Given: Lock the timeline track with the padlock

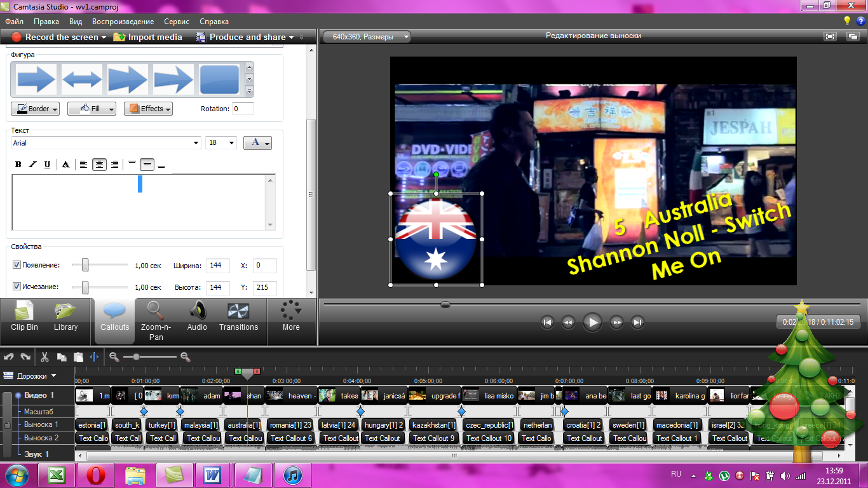Looking at the screenshot, I should [7, 424].
